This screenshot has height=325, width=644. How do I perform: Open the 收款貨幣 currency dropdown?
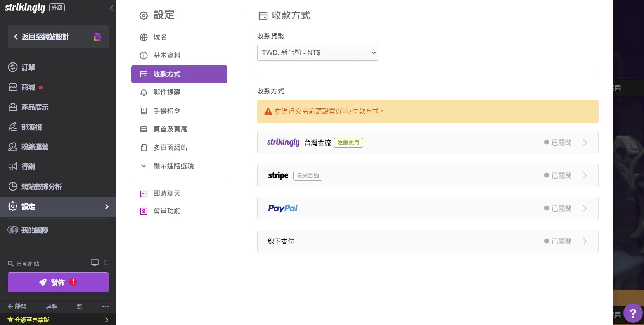click(x=317, y=53)
